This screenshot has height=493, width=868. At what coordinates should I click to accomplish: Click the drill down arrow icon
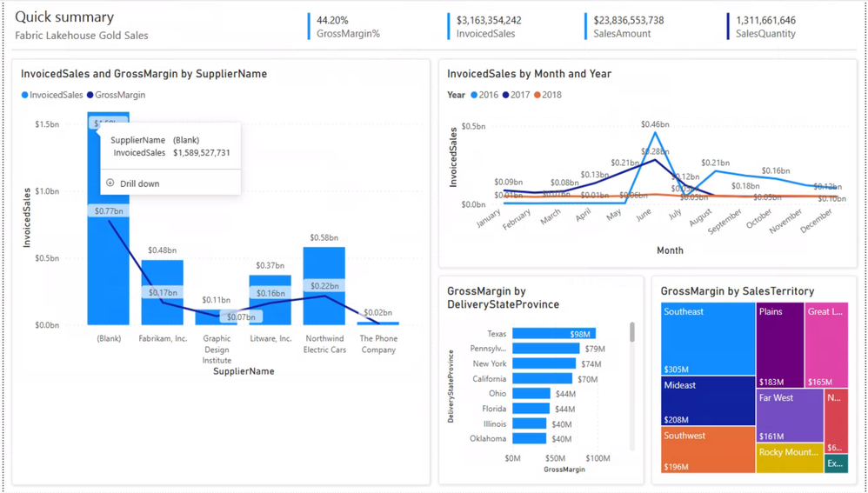point(110,183)
